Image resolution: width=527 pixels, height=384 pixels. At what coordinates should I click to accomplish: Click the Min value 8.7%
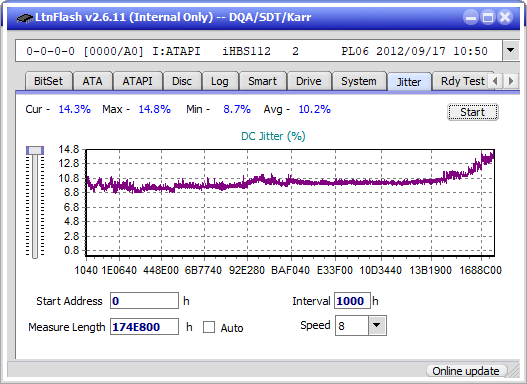pos(237,109)
